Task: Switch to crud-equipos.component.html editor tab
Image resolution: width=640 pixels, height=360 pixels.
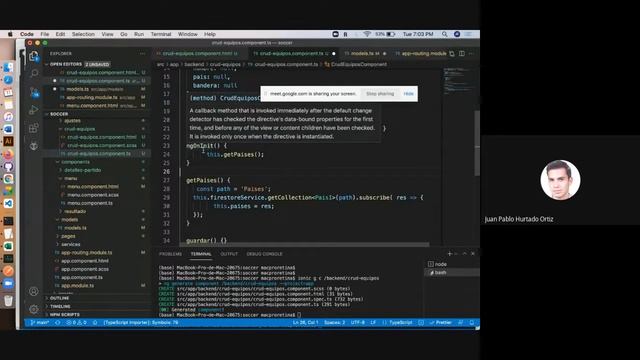Action: 200,53
